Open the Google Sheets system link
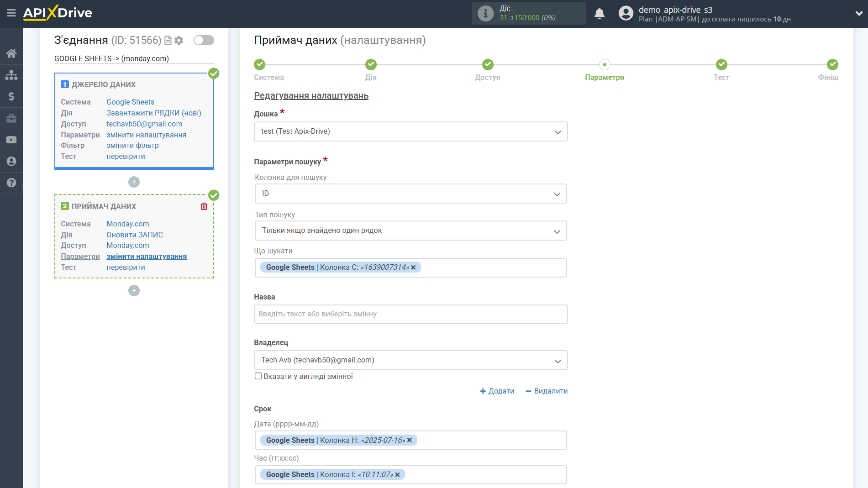868x488 pixels. pyautogui.click(x=130, y=102)
